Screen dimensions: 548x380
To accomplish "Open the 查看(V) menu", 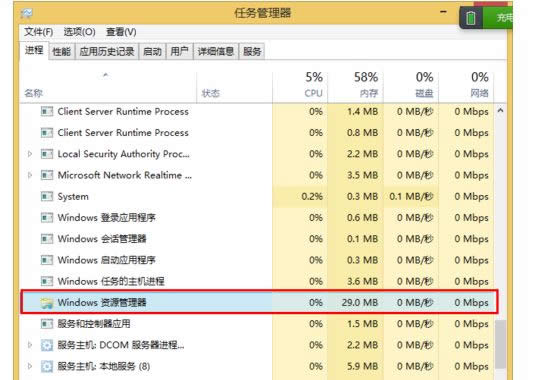I will pos(121,32).
